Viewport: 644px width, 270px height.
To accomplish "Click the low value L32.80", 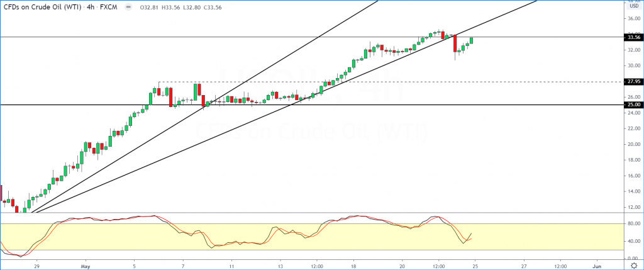I will 191,8.
